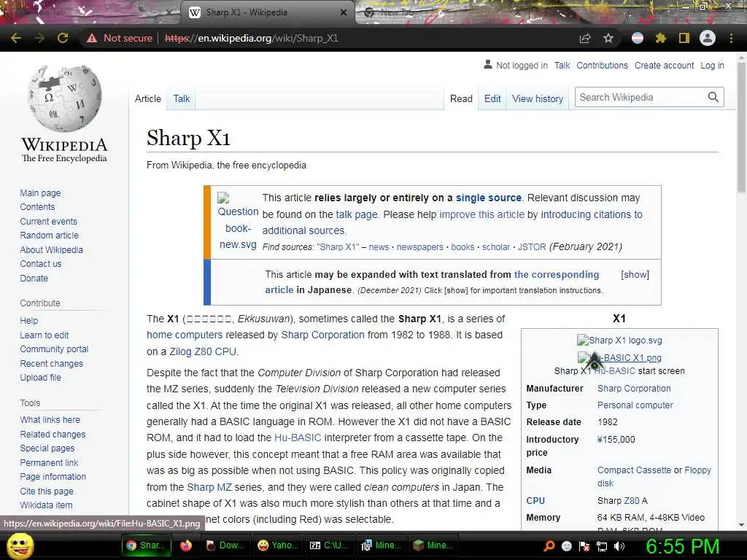Open the Hu-BASIC interpreter link
Screen dimensions: 747x560
click(x=298, y=437)
